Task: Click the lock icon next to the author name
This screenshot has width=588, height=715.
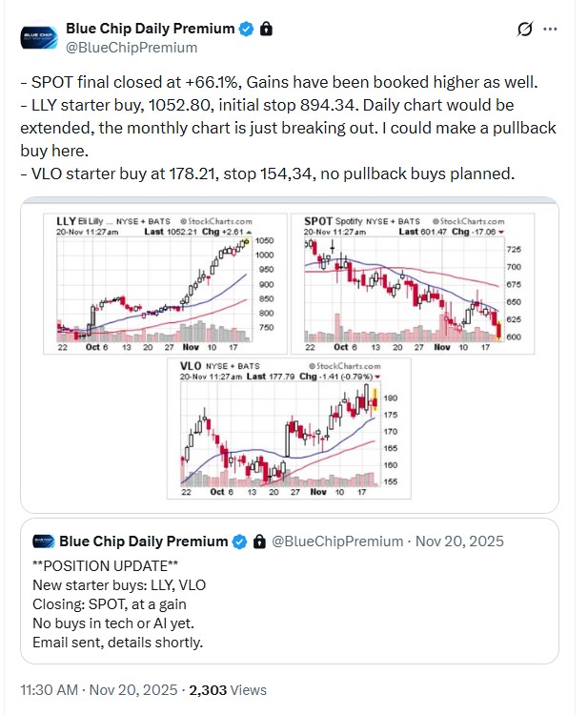Action: (x=266, y=30)
